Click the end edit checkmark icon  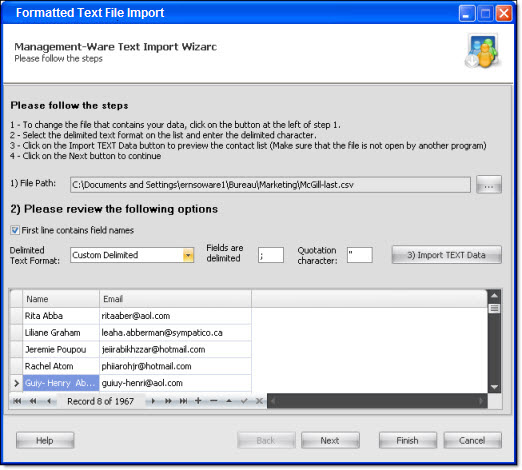click(244, 401)
